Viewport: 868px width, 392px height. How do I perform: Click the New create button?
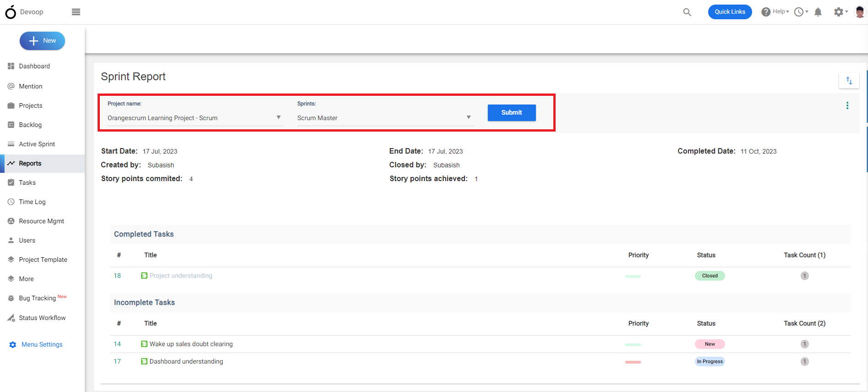42,41
